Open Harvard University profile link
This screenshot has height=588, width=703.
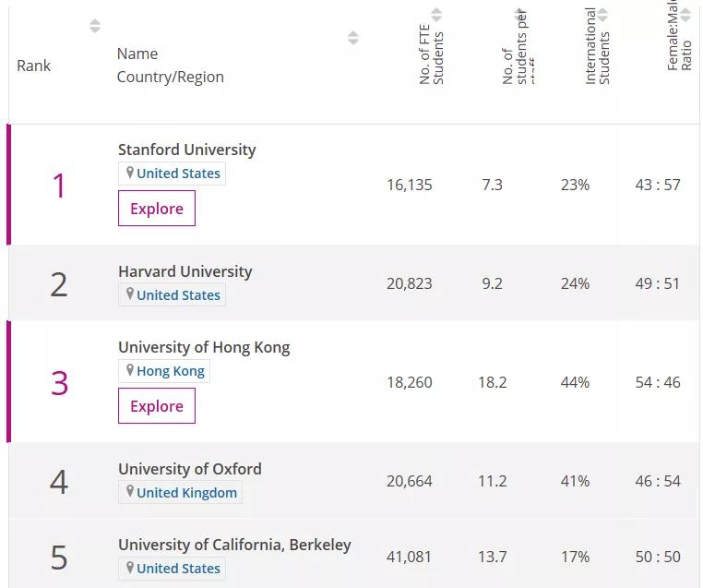185,271
